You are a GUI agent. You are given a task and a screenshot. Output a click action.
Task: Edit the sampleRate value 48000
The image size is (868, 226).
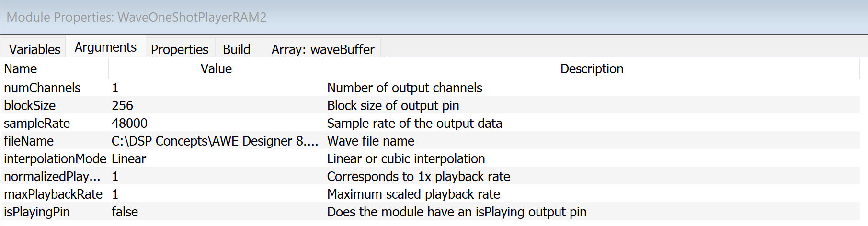(x=216, y=124)
